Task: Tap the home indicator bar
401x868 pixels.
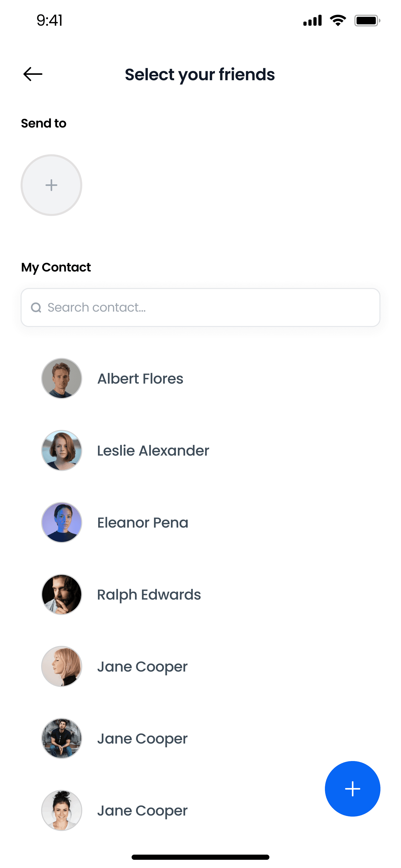Action: click(200, 857)
